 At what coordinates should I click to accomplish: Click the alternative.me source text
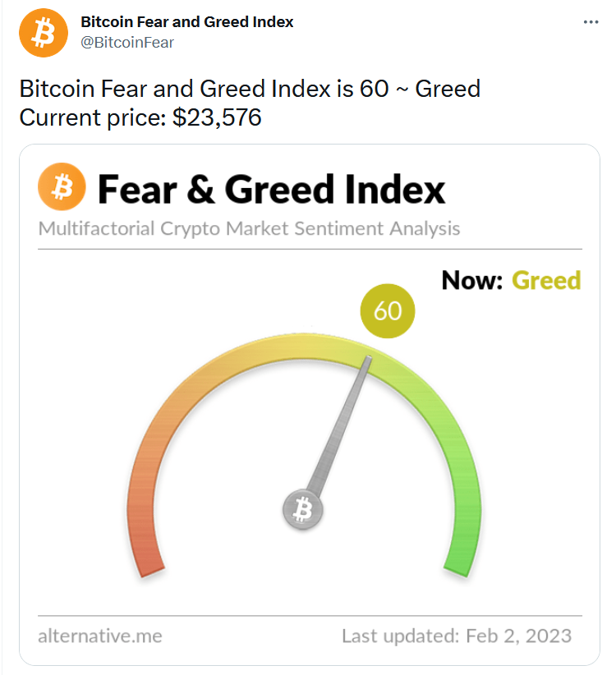(99, 636)
